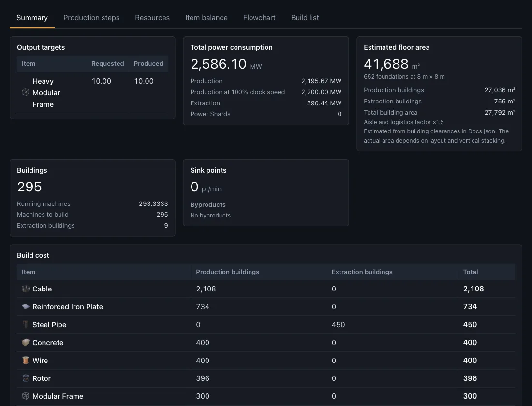This screenshot has height=406, width=532.
Task: Click the Extraction buildings 756 m² value
Action: [504, 101]
